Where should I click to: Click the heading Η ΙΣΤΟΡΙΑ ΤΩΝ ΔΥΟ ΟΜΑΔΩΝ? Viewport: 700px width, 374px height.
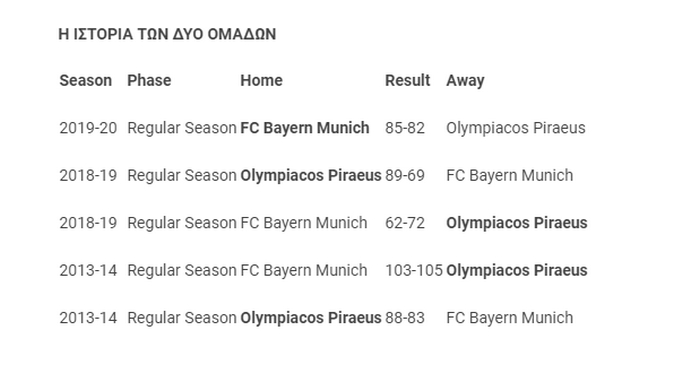tap(167, 34)
